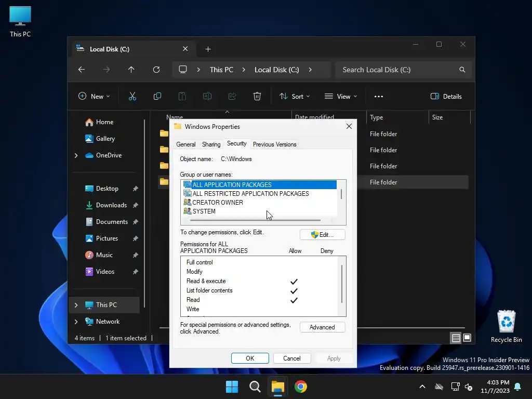Click the Edit... permissions button

322,235
